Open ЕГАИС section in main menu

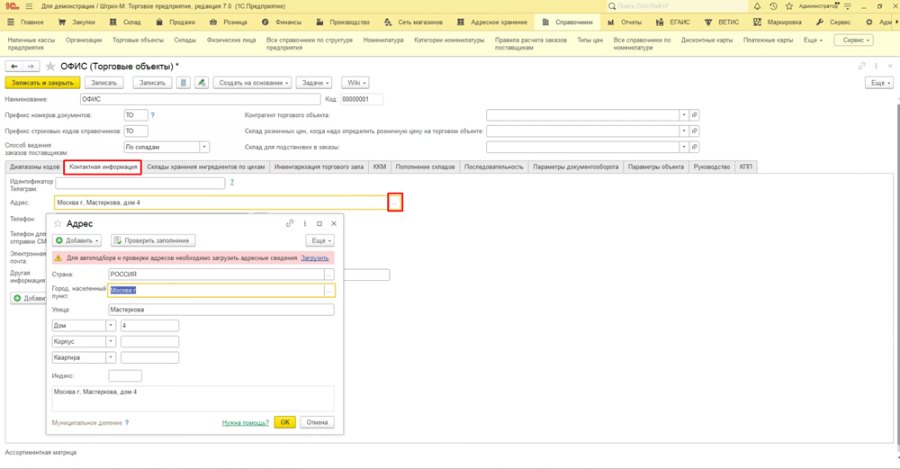(673, 22)
